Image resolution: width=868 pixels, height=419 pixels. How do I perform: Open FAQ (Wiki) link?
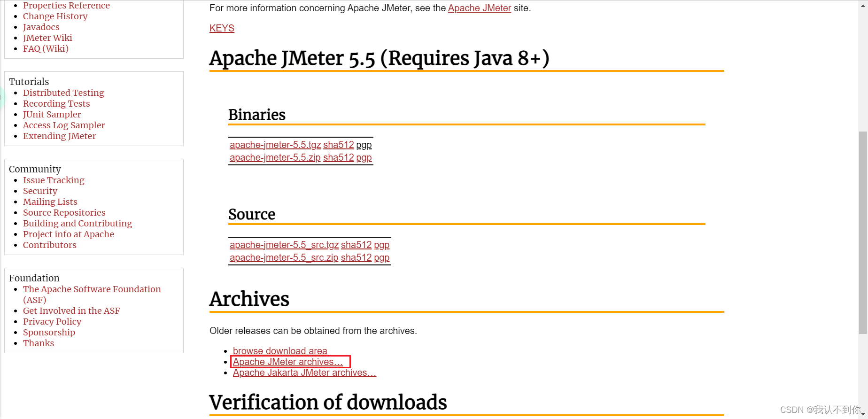[46, 48]
